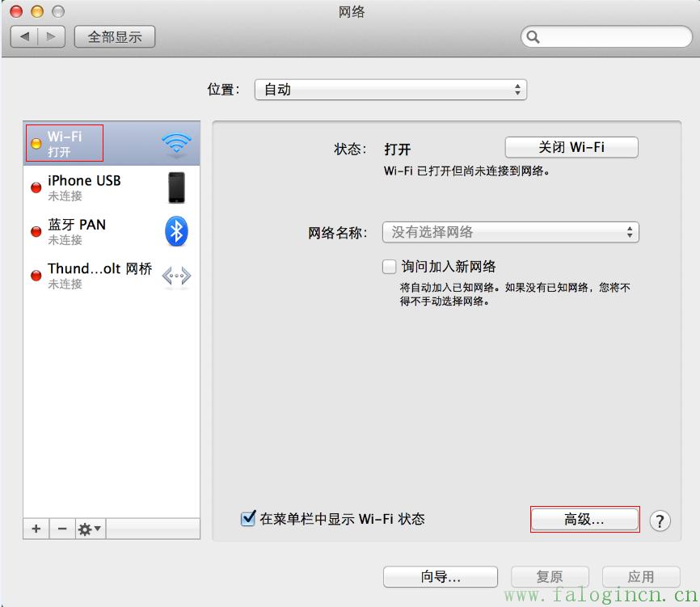Screen dimensions: 700x607
Task: Enable 询问加入新网络 checkbox
Action: [390, 267]
